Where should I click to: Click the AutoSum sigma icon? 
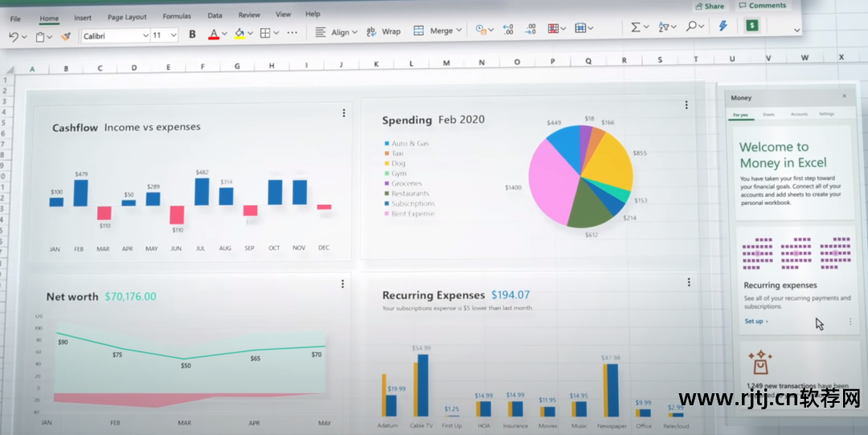(636, 27)
